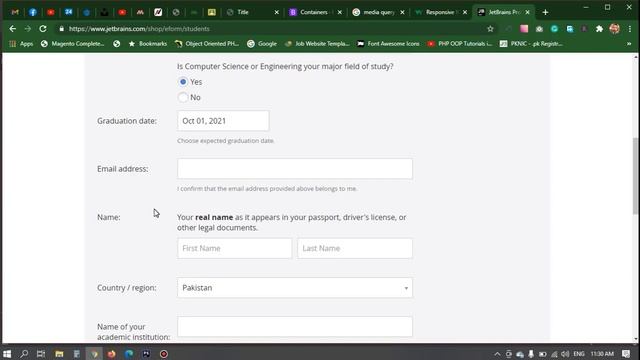Click the camera extension icon
Image resolution: width=640 pixels, height=360 pixels.
pos(539,29)
